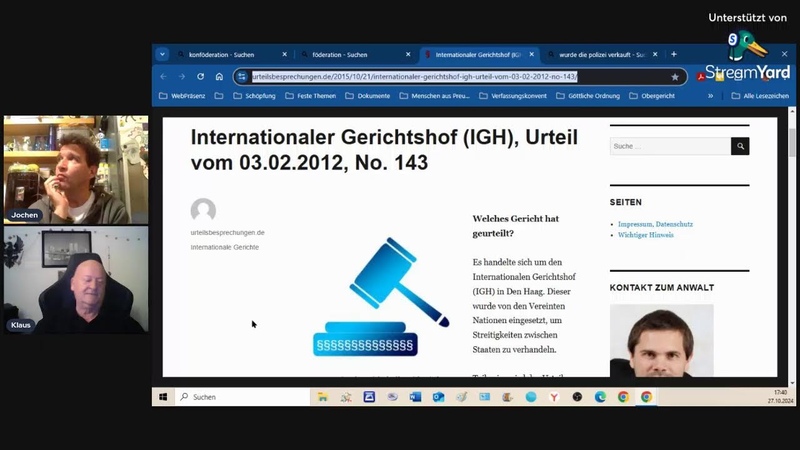Open File Explorer from the taskbar

tap(322, 397)
